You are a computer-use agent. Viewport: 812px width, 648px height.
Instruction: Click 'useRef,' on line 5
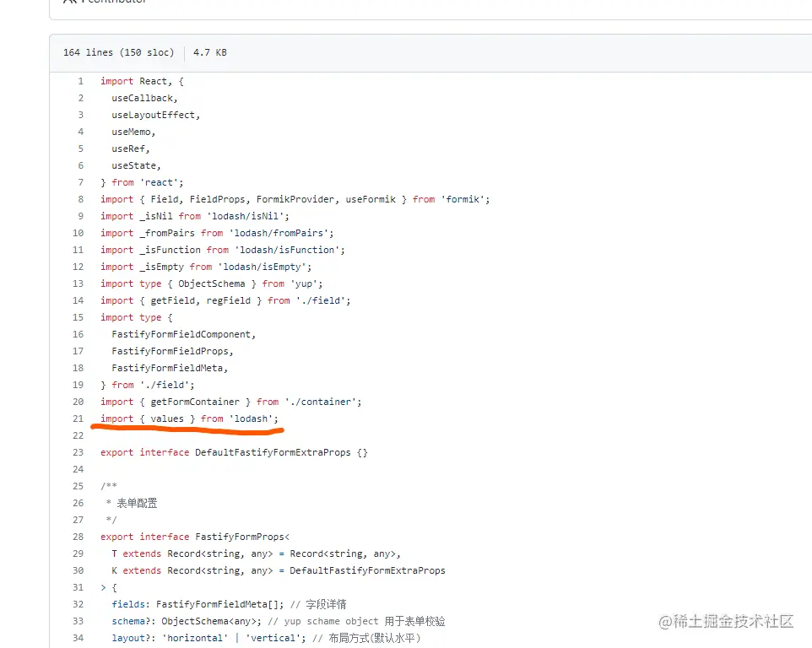(131, 148)
